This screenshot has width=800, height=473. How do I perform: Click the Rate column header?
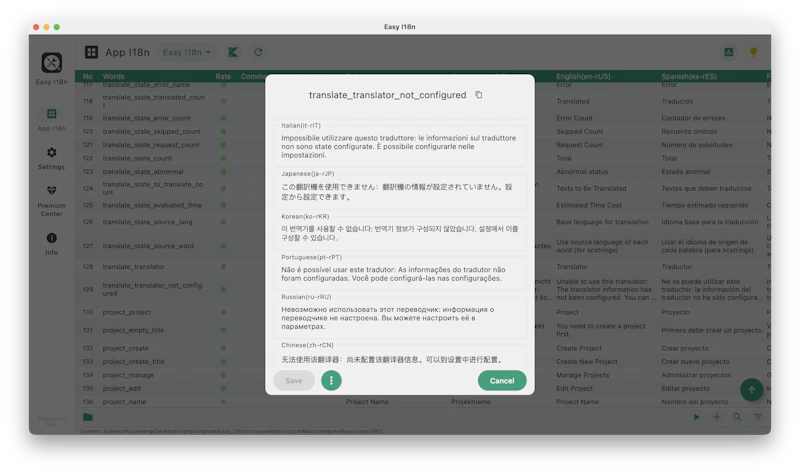click(223, 76)
